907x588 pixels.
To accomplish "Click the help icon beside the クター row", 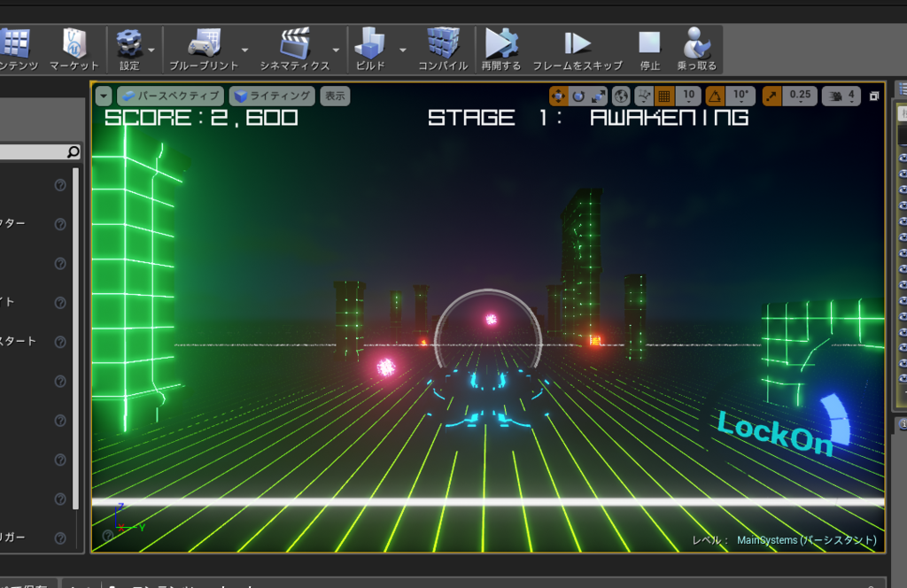I will (60, 224).
